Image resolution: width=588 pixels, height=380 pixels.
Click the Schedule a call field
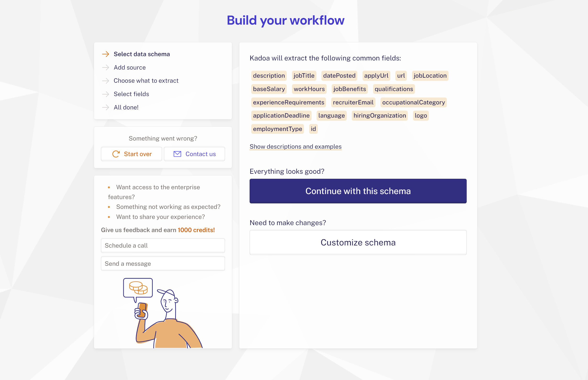click(x=162, y=245)
